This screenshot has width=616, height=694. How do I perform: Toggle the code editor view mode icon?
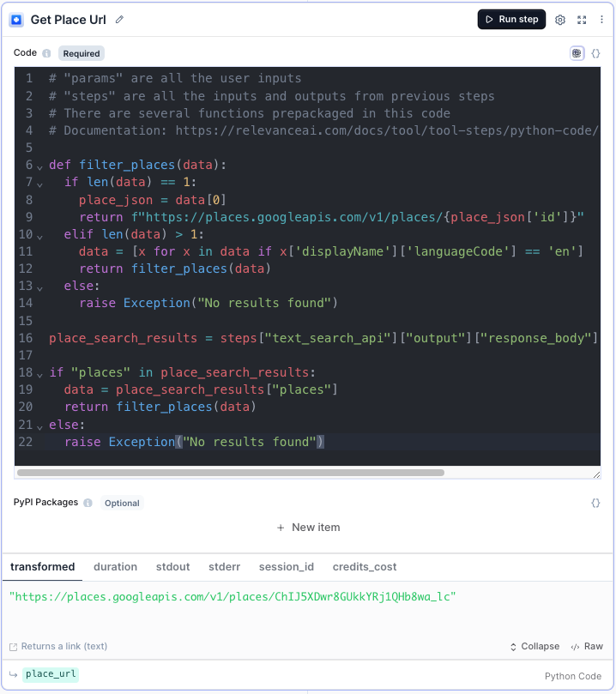click(577, 53)
